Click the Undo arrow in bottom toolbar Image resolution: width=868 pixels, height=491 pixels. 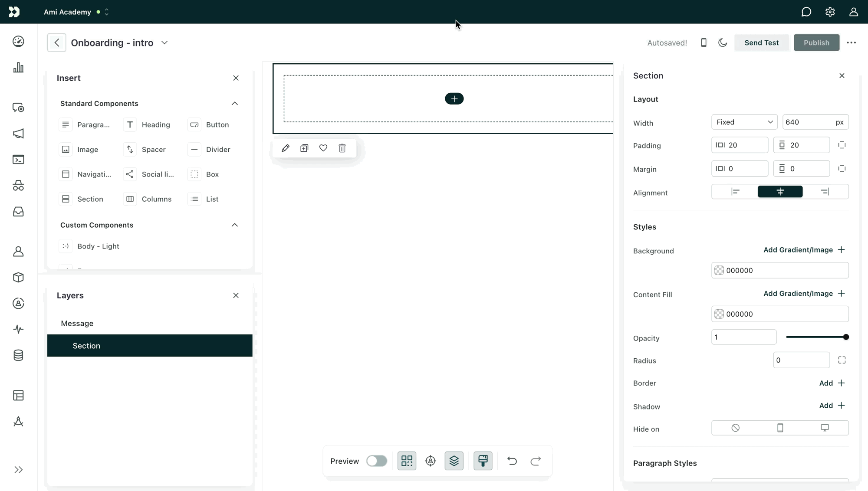click(512, 461)
